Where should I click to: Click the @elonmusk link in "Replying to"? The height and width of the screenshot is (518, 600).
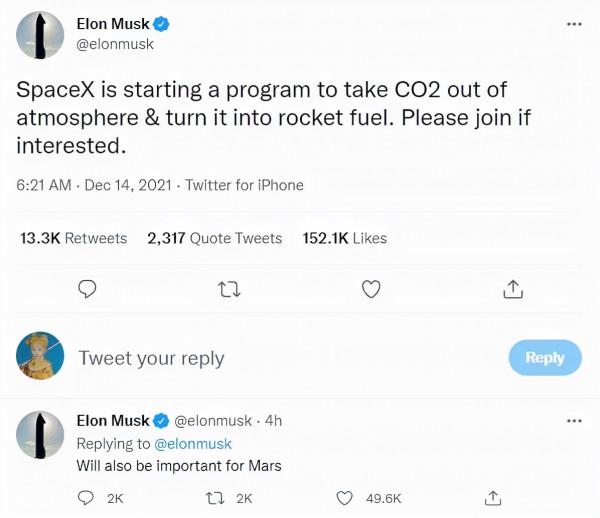[x=192, y=443]
